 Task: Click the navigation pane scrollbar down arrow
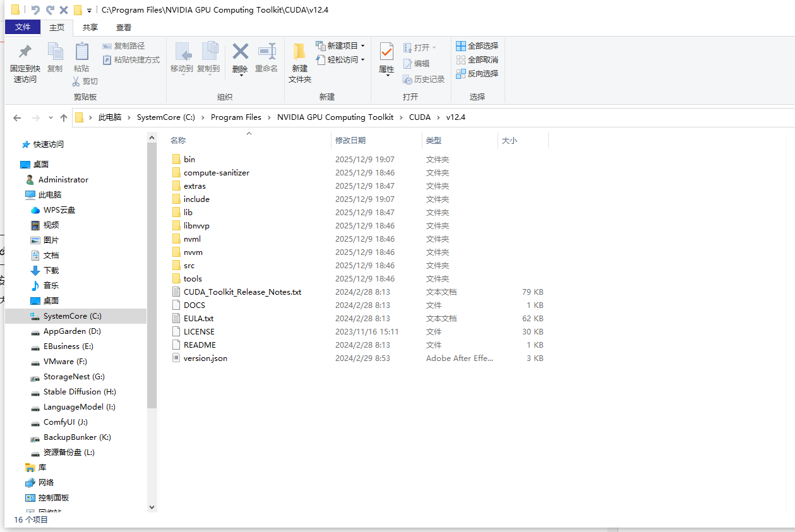point(152,507)
